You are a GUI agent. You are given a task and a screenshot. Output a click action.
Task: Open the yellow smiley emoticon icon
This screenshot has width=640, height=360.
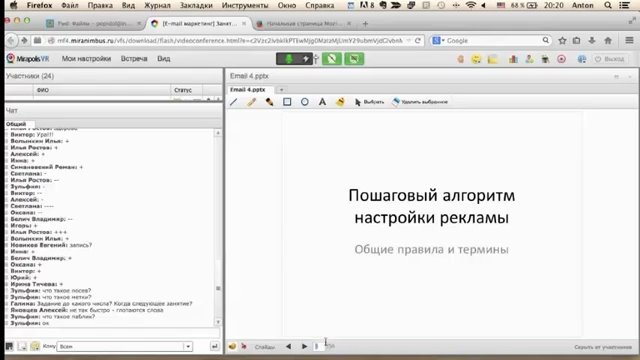(476, 59)
